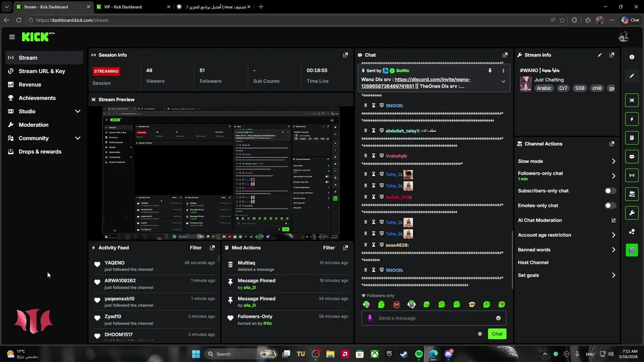Click YAQENO in the Activity Feed
The height and width of the screenshot is (362, 644).
point(115,263)
